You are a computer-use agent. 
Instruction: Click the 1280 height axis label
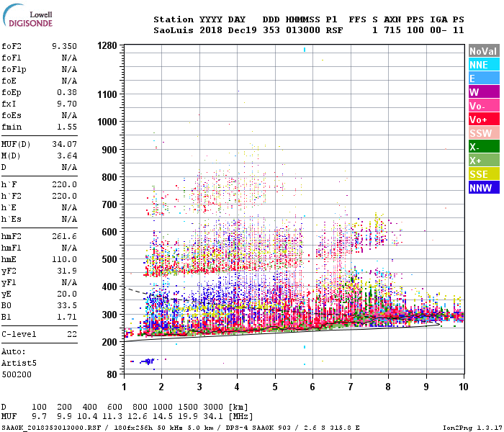[107, 45]
